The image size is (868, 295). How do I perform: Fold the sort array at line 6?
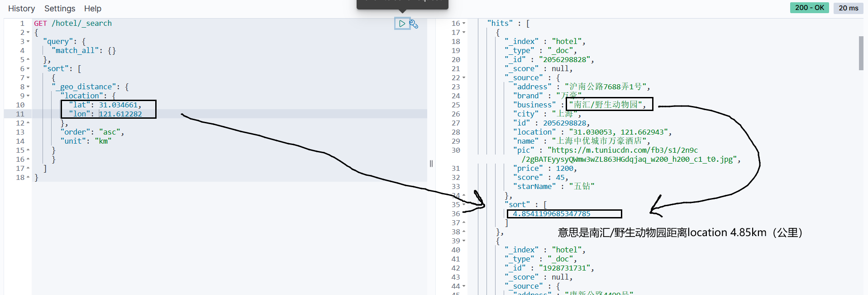point(28,68)
